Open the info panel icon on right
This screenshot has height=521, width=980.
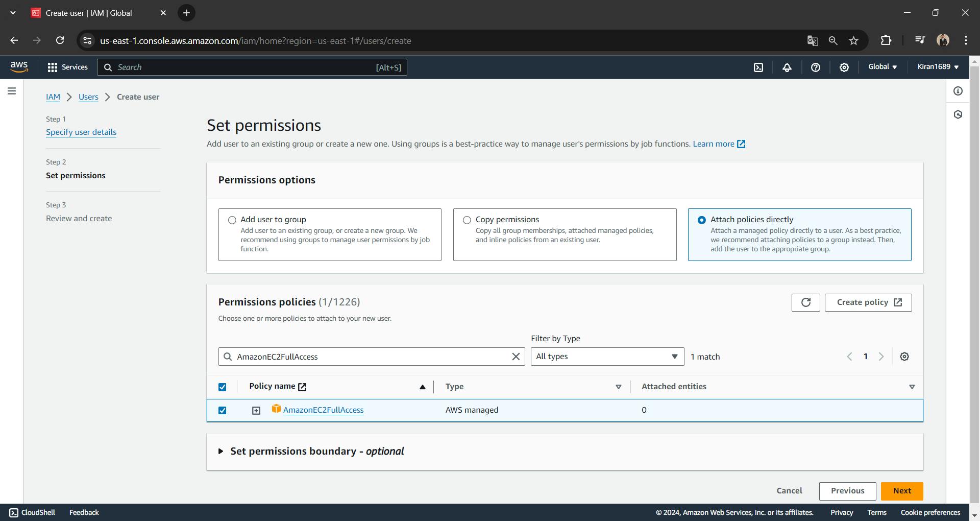click(x=958, y=91)
